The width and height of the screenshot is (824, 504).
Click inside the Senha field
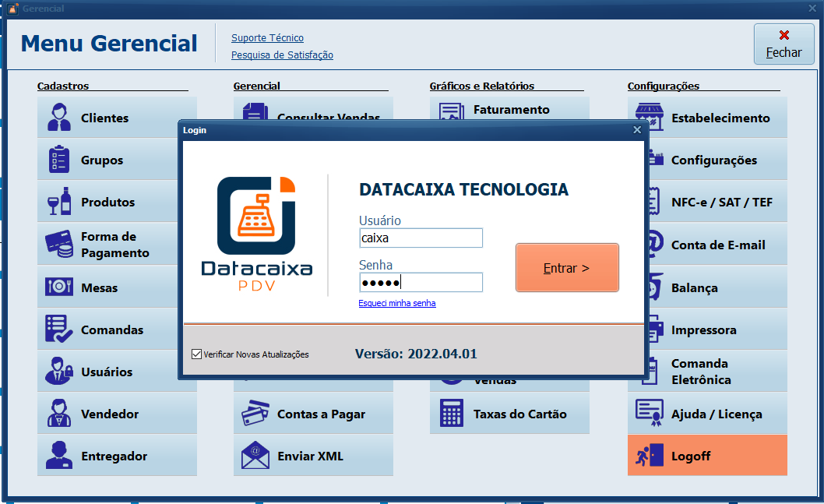click(421, 282)
